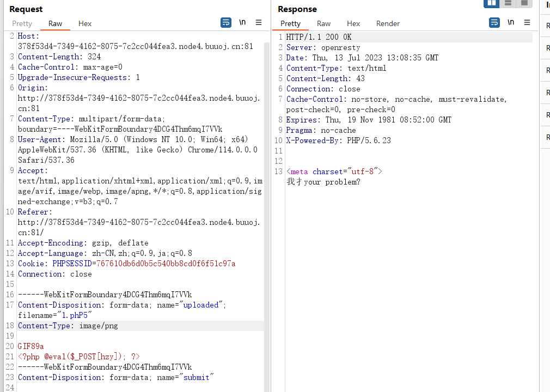
Task: Click the Response panel title heading
Action: [297, 9]
